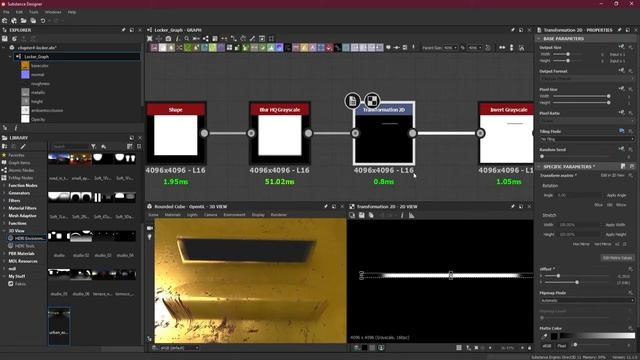Screen dimensions: 640x360
Task: Click the magnifier search icon in the graph toolbar
Action: click(x=187, y=39)
